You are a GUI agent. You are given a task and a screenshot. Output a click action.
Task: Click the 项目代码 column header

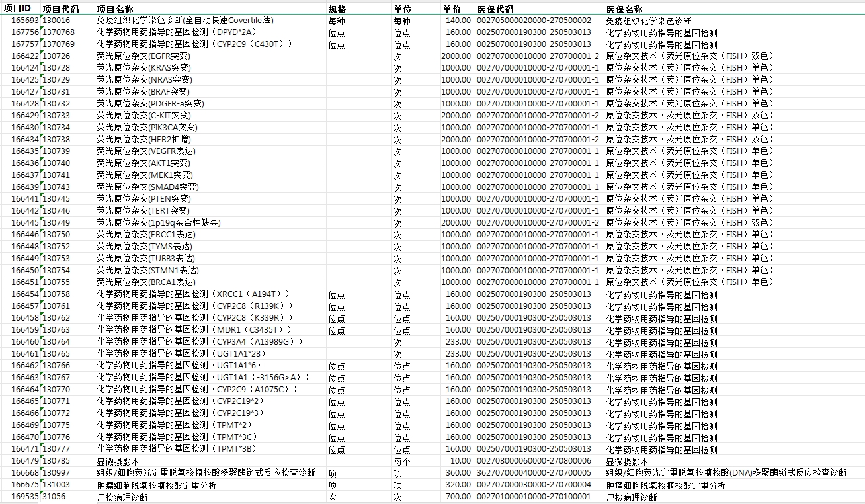pyautogui.click(x=60, y=9)
